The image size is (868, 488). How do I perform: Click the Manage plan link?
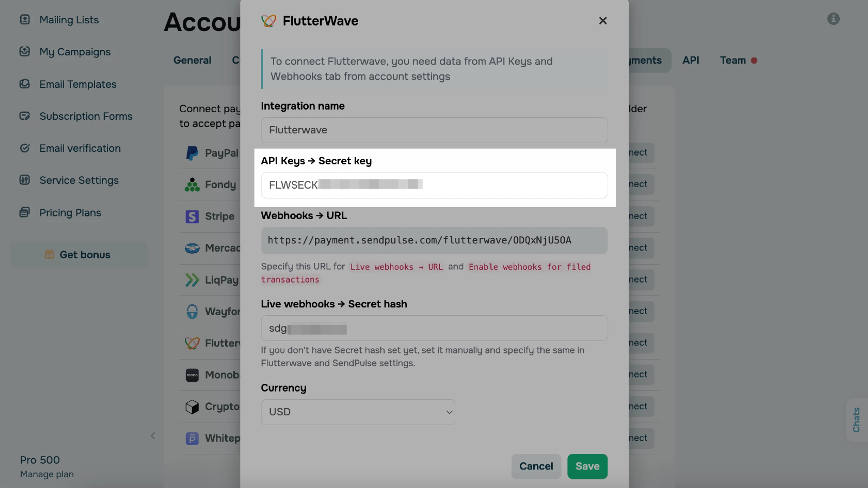pos(47,474)
